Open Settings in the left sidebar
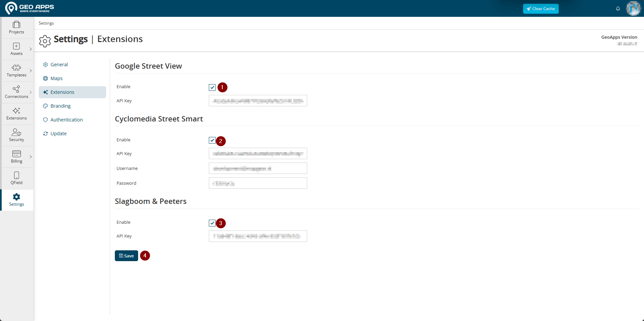Screen dimensions: 644x321 pos(17,200)
